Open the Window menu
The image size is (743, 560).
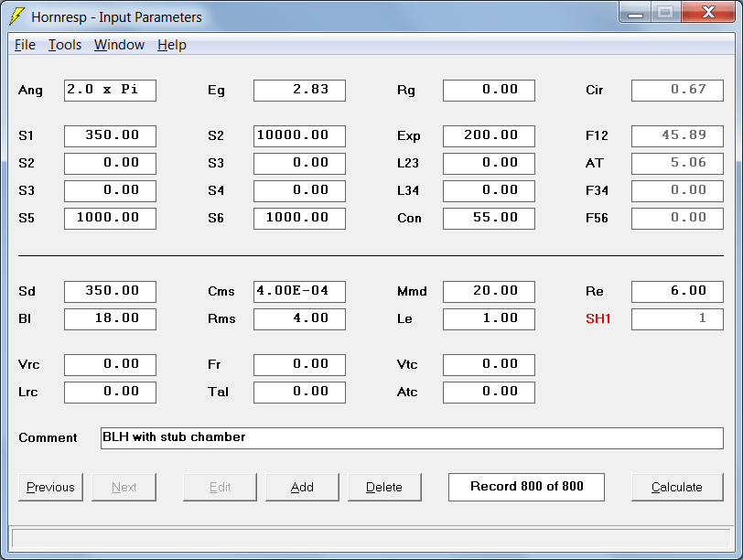point(119,45)
